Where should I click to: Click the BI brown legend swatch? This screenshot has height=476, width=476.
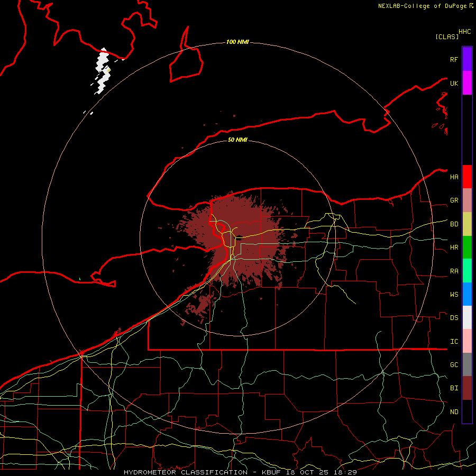coord(467,388)
